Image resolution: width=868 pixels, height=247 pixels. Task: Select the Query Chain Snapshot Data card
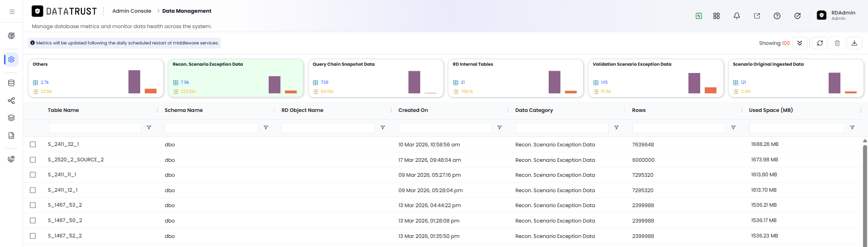pyautogui.click(x=376, y=78)
